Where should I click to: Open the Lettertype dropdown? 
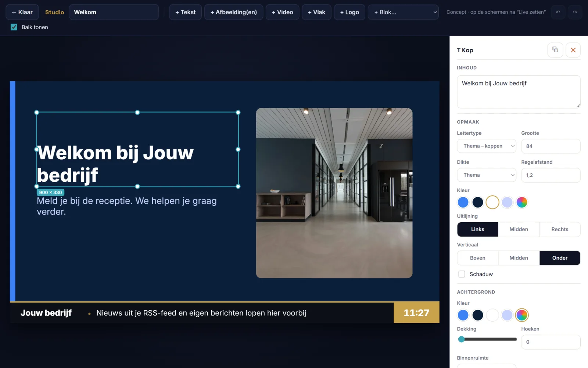point(487,146)
